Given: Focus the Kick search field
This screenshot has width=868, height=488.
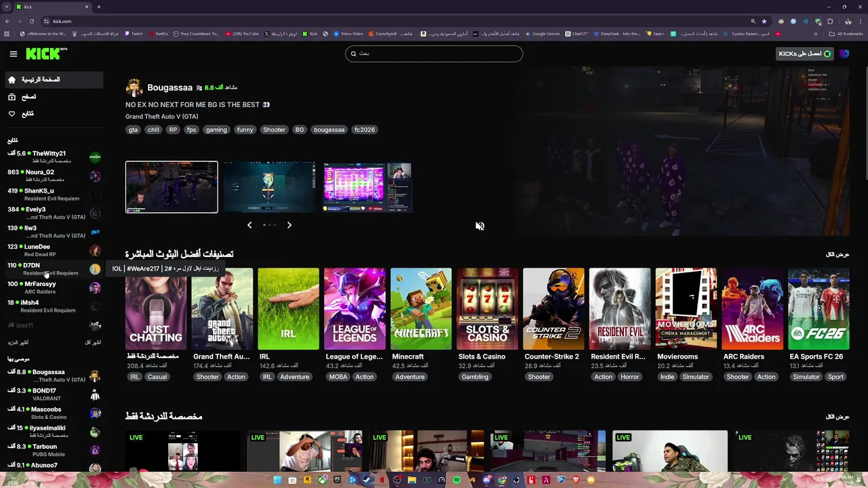Looking at the screenshot, I should pyautogui.click(x=434, y=54).
